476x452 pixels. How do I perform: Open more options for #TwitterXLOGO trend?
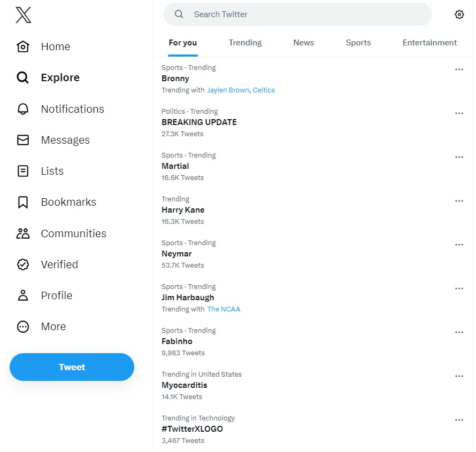pos(458,420)
